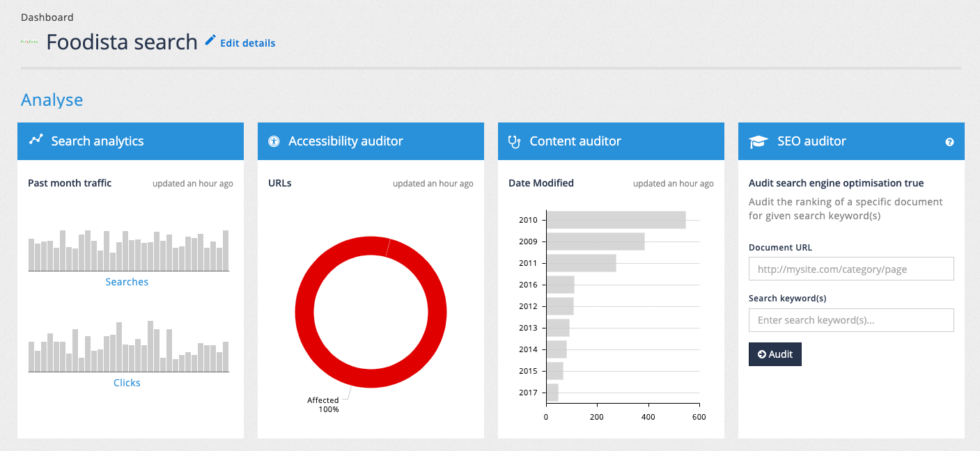The height and width of the screenshot is (451, 980).
Task: Click the 2010 bar in Date Modified chart
Action: point(616,219)
